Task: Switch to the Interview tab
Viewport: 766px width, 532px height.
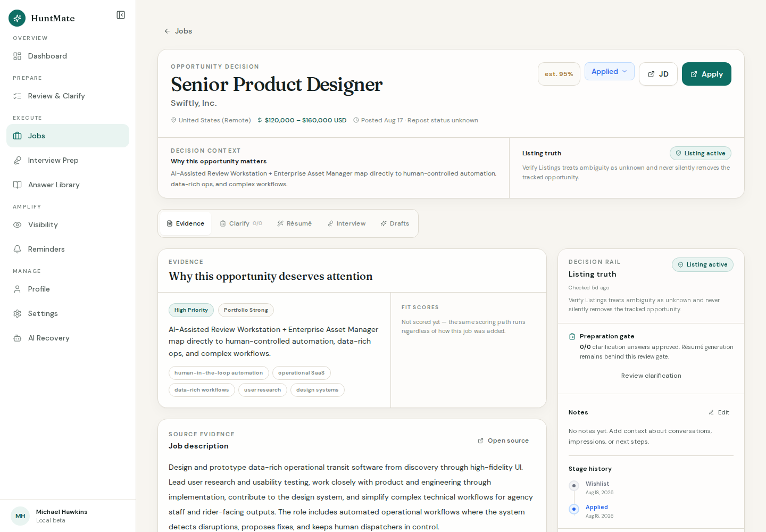Action: click(x=346, y=223)
